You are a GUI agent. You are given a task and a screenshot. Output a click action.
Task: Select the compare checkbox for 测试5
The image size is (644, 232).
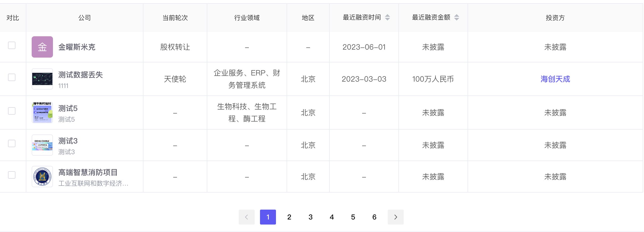tap(12, 111)
